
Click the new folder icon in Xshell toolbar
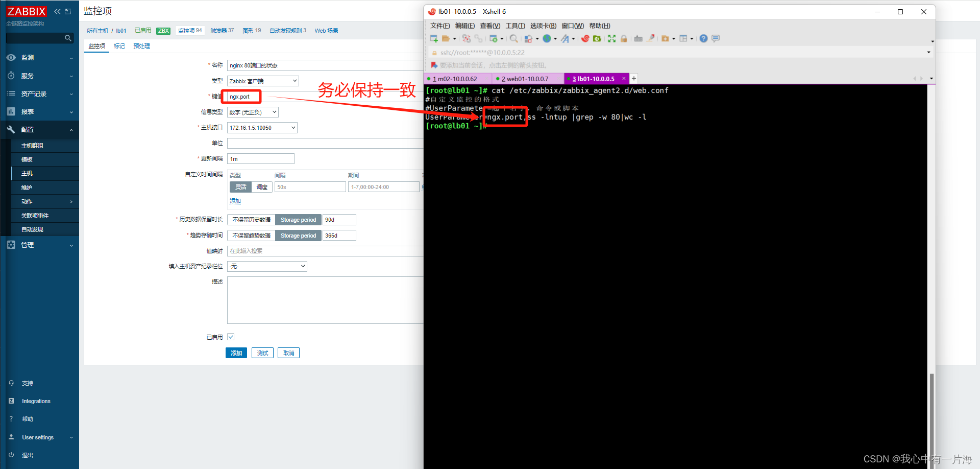665,39
